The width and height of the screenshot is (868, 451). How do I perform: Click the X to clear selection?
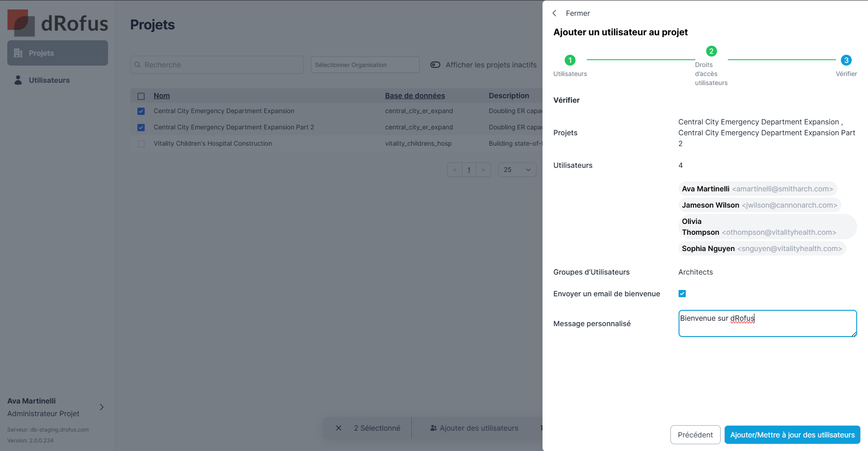tap(339, 428)
